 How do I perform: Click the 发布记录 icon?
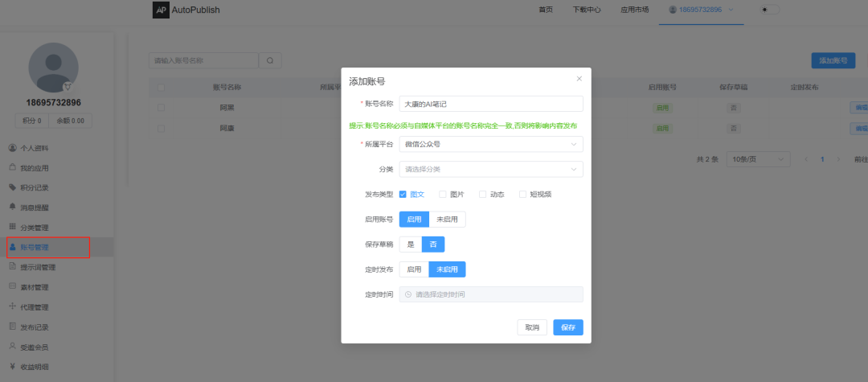13,327
